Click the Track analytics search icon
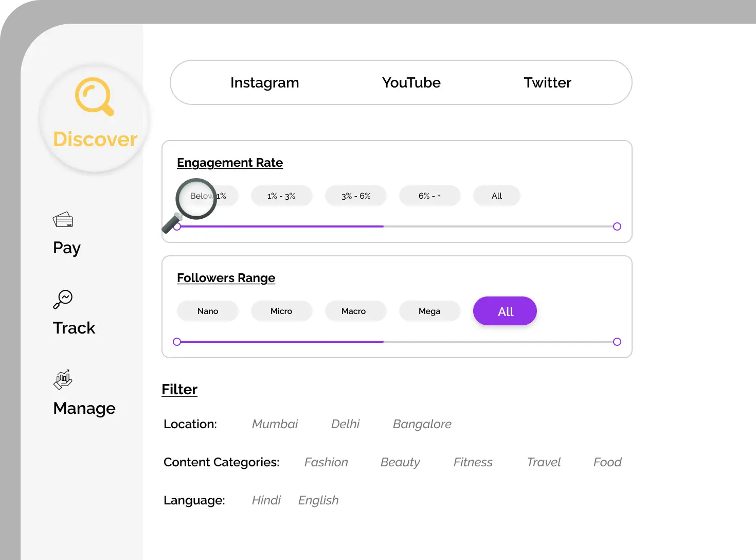The height and width of the screenshot is (560, 756). point(63,299)
